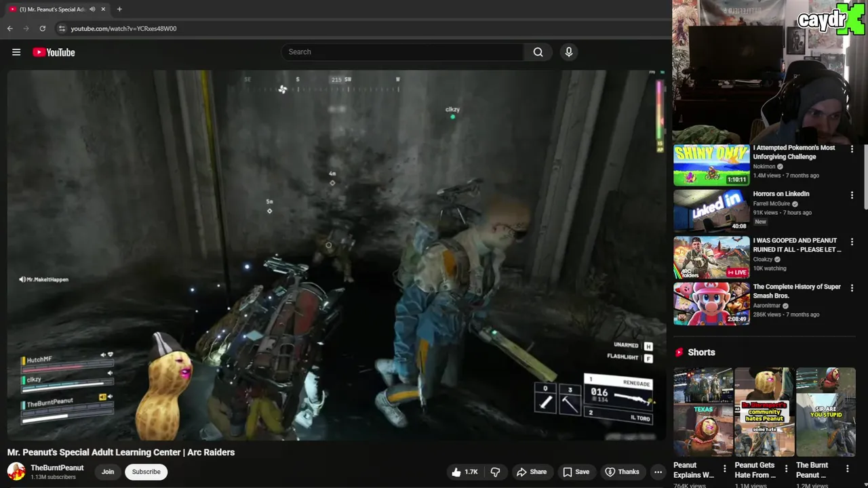868x488 pixels.
Task: Open the 'Peanut Gets Hate From' short thumbnail
Action: pos(764,412)
